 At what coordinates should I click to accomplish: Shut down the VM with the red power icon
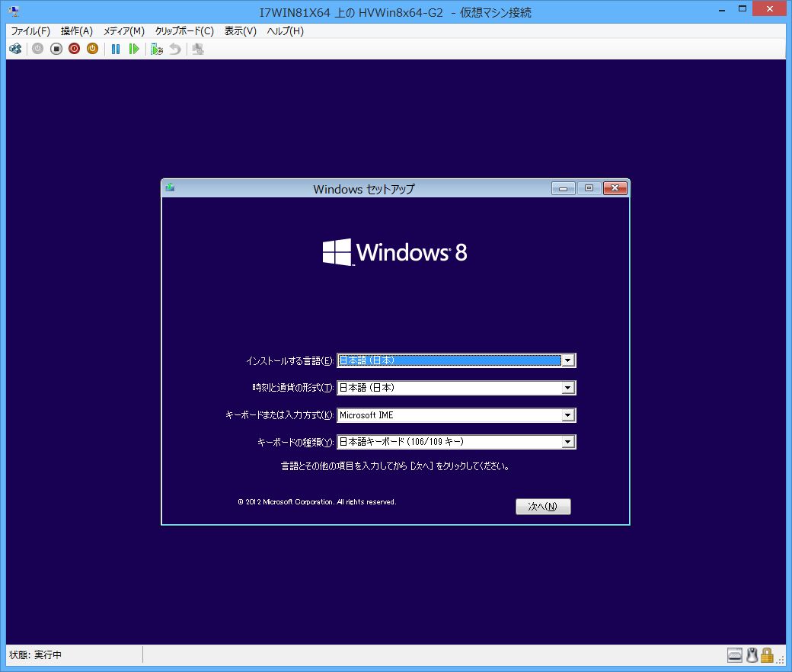[x=75, y=49]
